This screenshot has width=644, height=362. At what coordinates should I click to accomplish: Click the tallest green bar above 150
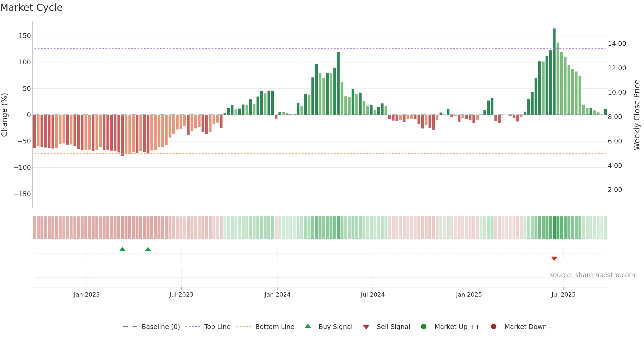pyautogui.click(x=554, y=72)
